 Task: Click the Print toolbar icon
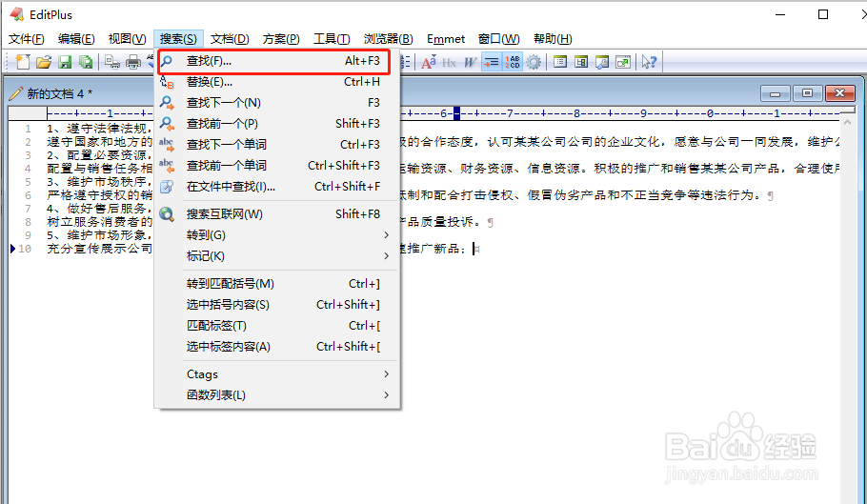(133, 62)
